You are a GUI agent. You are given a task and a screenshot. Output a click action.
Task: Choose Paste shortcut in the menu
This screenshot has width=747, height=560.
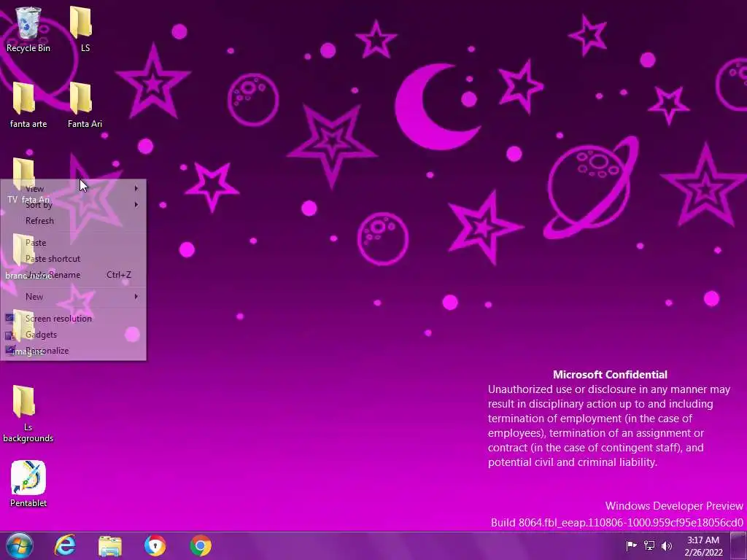[x=74, y=259]
